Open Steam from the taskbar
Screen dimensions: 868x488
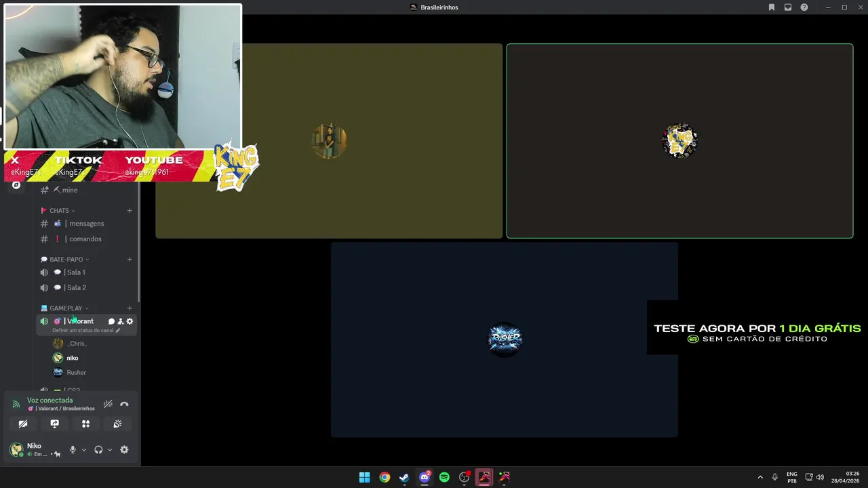click(x=404, y=477)
